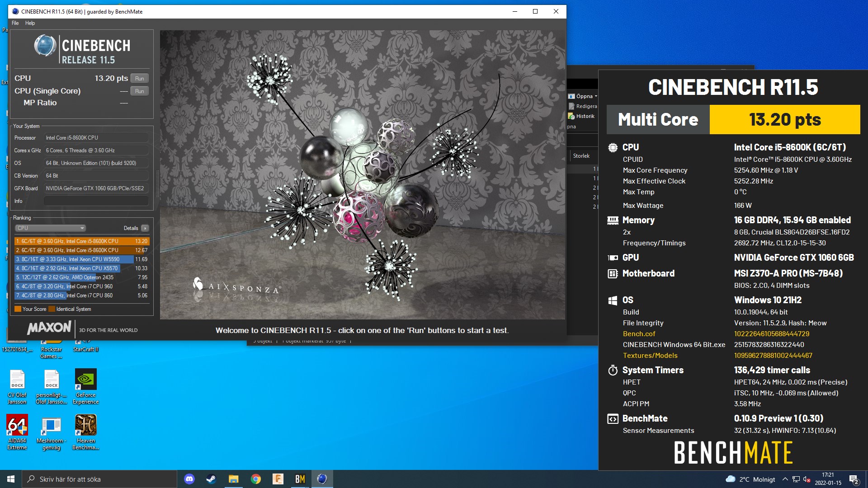Select Intel Core i7 CPU 860 row
This screenshot has width=868, height=488.
click(x=82, y=296)
